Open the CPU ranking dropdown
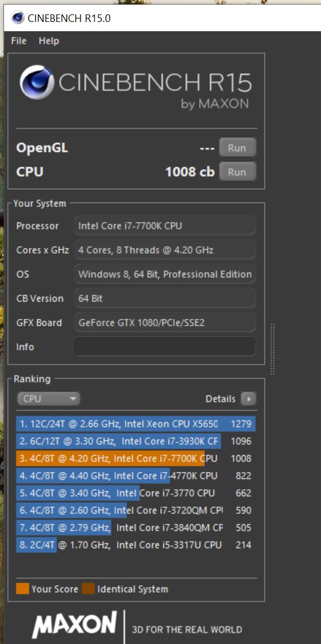 (x=48, y=398)
